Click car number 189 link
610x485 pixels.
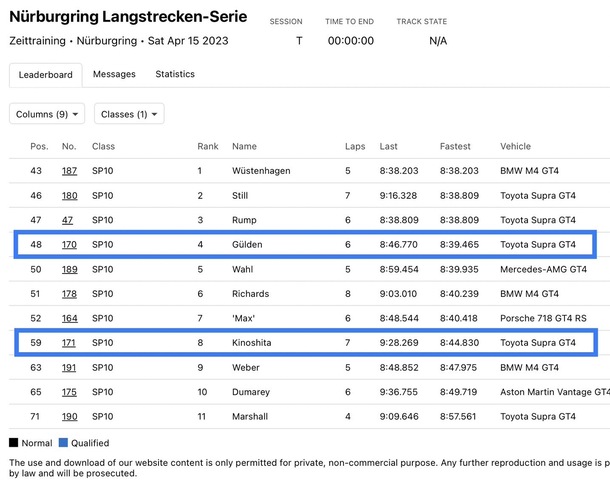tap(69, 269)
